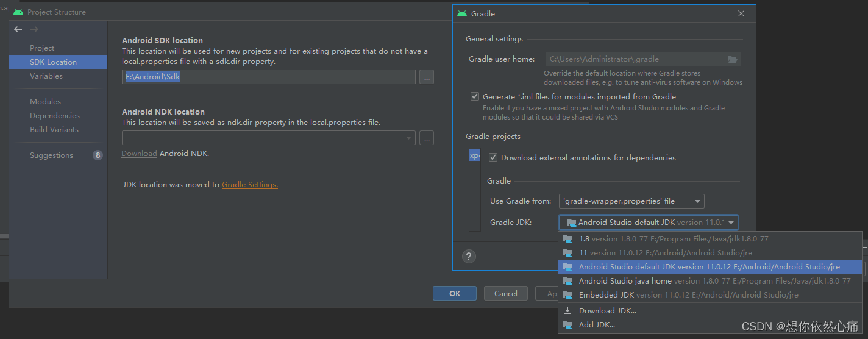Choose Android Studio default JDK option
Image resolution: width=868 pixels, height=339 pixels.
click(x=710, y=267)
